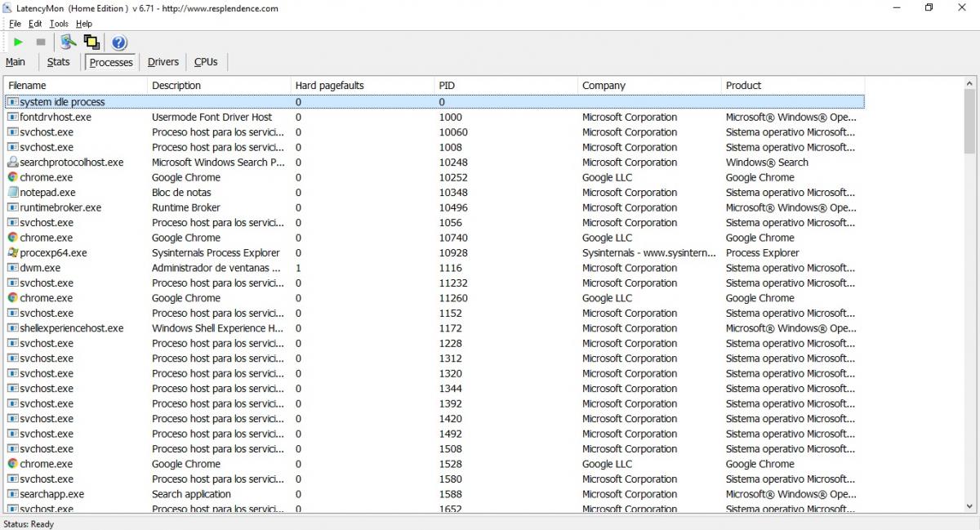Click the grey stop monitor icon
This screenshot has width=980, height=530.
(41, 42)
